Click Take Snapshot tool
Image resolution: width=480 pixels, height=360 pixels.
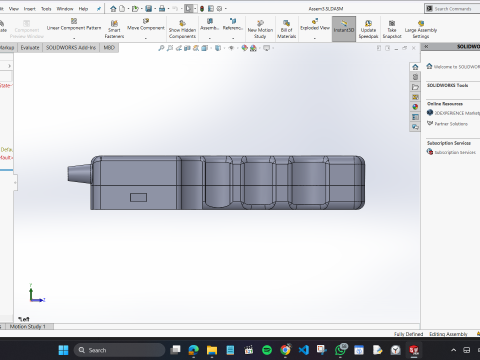point(392,29)
